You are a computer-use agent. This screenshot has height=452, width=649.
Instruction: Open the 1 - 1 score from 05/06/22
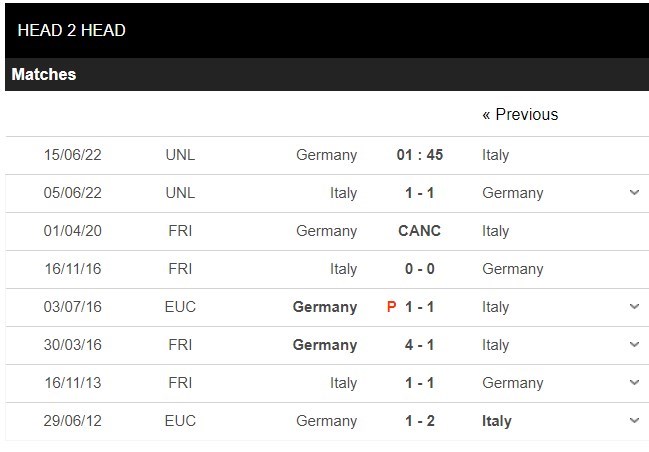[419, 193]
